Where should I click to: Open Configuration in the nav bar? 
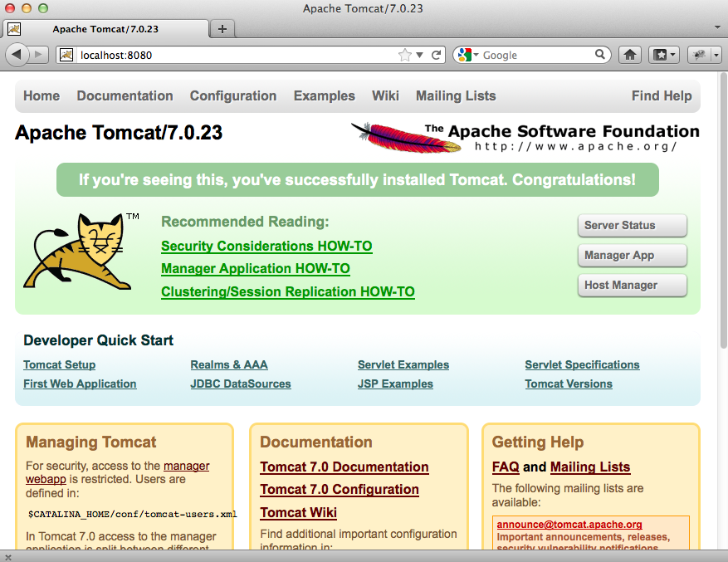(x=233, y=95)
